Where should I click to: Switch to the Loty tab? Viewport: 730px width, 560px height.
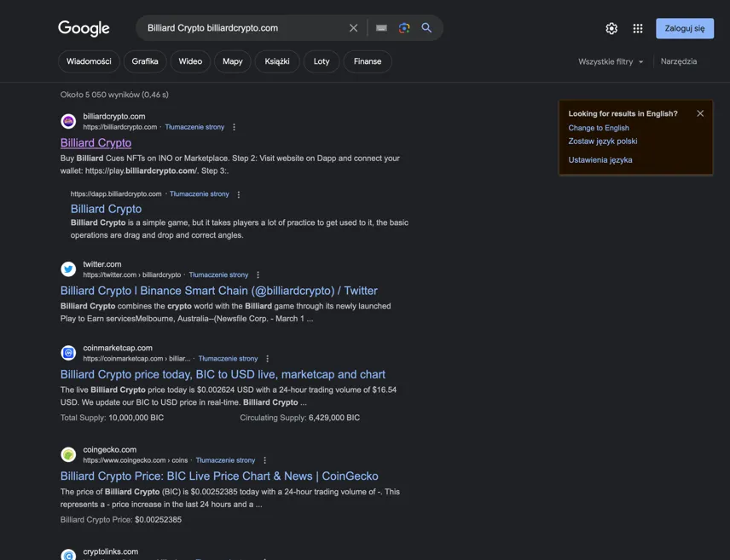[322, 61]
